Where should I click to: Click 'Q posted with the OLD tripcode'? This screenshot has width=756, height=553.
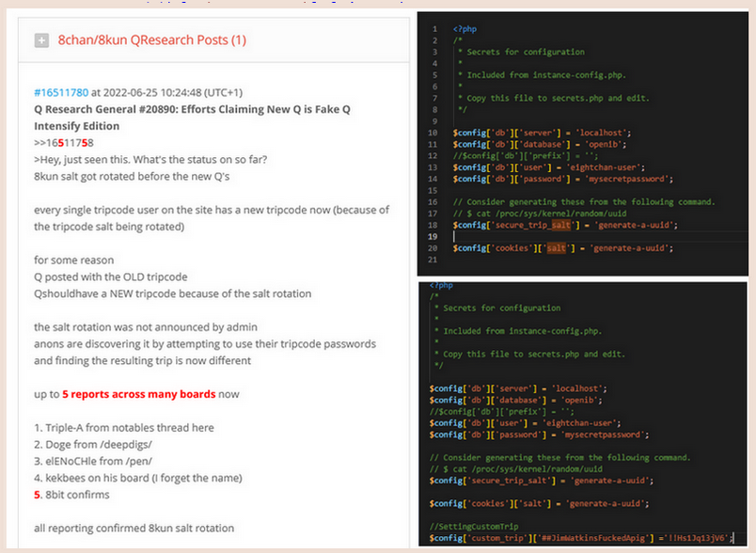tap(110, 277)
